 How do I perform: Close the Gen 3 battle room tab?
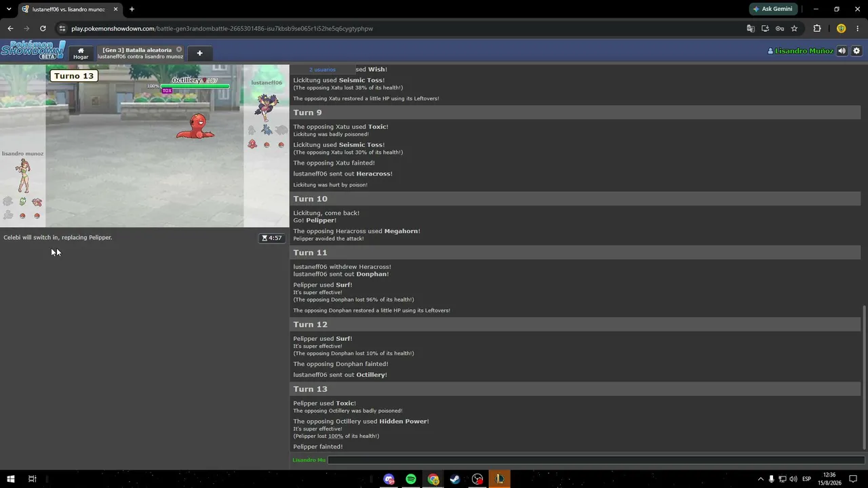coord(179,49)
